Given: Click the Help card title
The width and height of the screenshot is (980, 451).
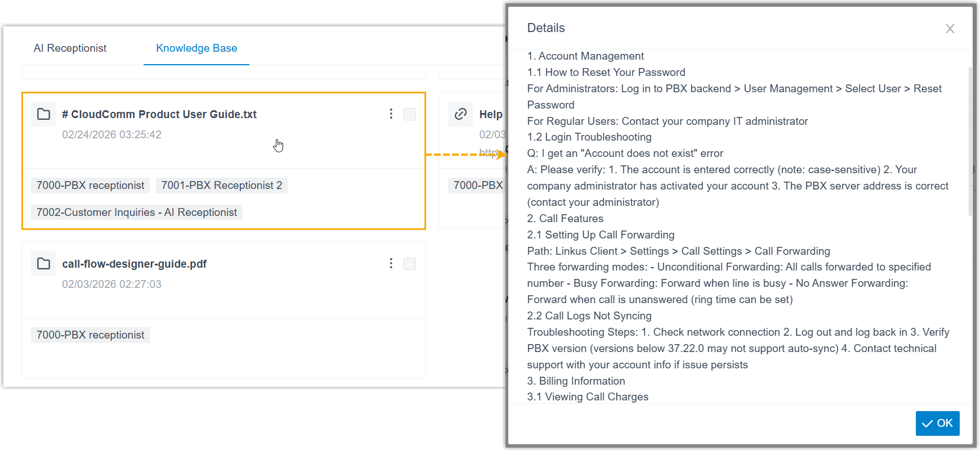Looking at the screenshot, I should 491,115.
